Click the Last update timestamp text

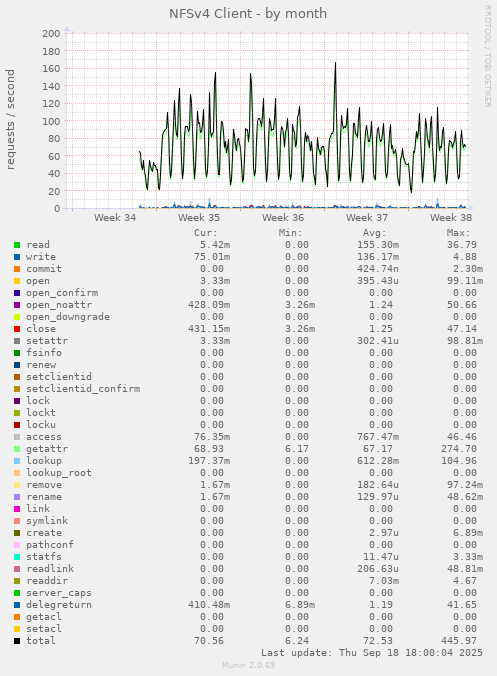click(372, 653)
